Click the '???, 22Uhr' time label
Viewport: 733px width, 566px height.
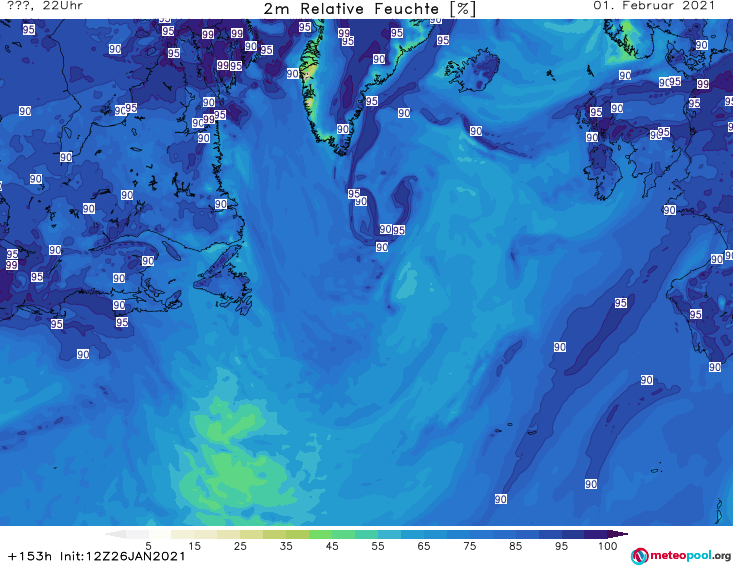[x=45, y=6]
